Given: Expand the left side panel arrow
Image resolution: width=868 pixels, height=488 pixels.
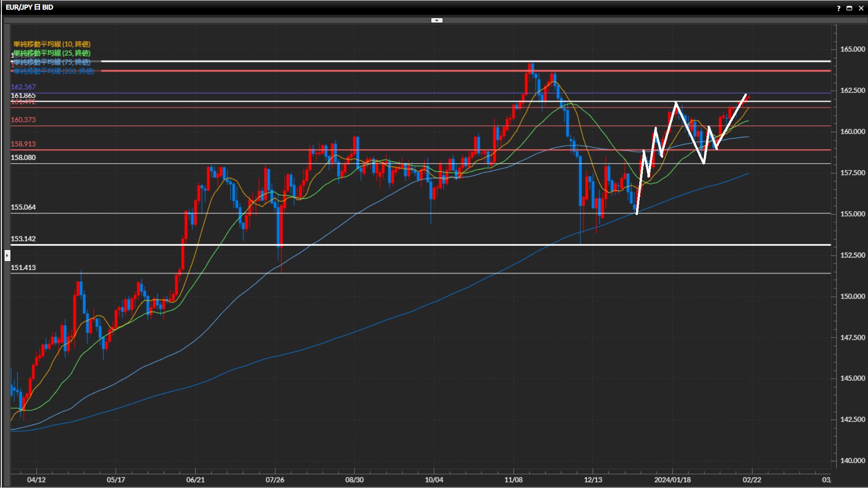Looking at the screenshot, I should coord(7,256).
